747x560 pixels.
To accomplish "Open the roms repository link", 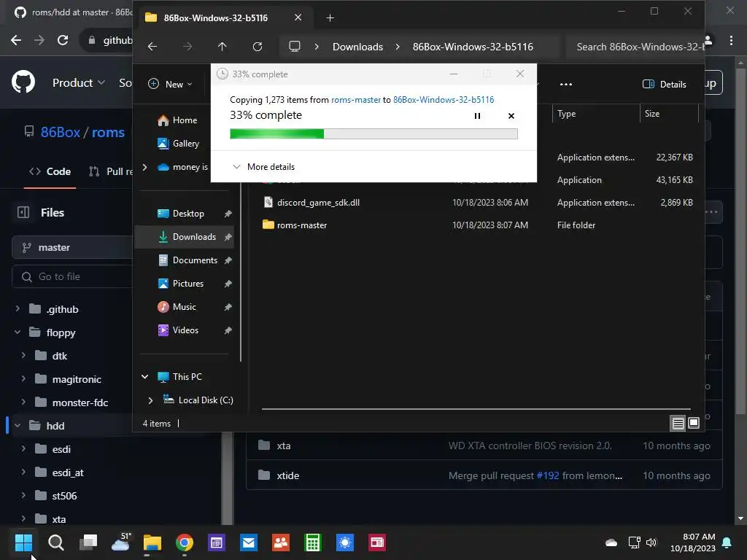I will point(108,133).
